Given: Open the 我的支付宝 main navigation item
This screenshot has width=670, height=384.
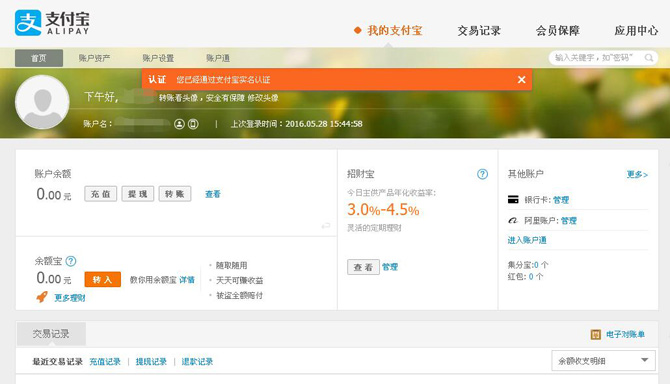Looking at the screenshot, I should pyautogui.click(x=394, y=31).
